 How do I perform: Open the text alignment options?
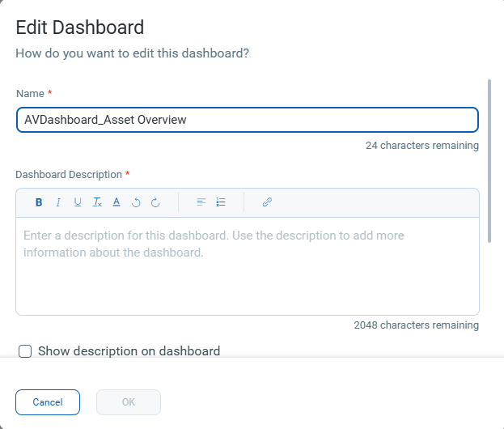[x=201, y=202]
